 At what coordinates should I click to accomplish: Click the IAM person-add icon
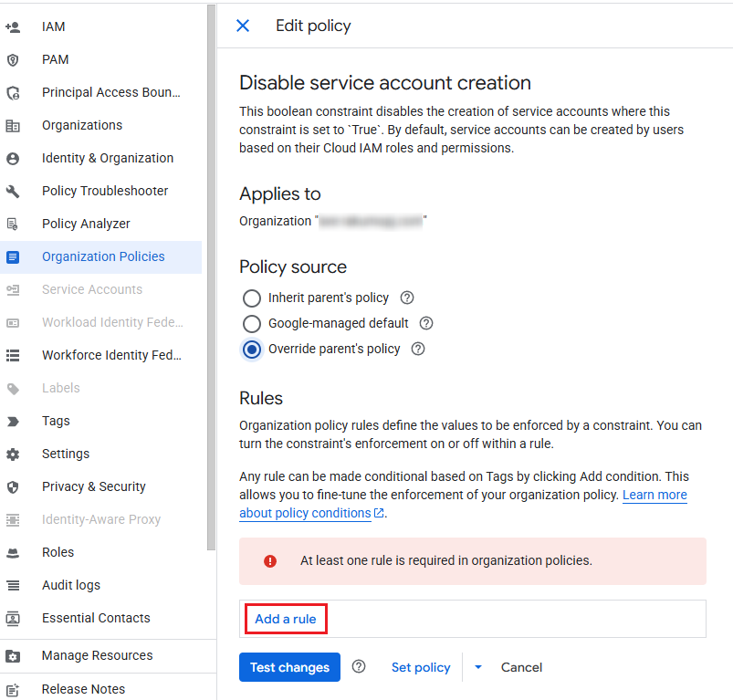tap(13, 26)
